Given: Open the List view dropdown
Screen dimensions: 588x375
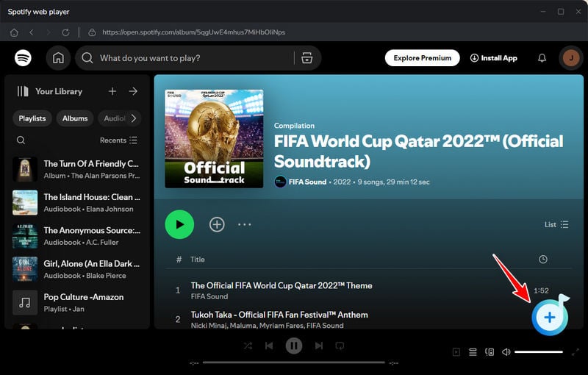Looking at the screenshot, I should (x=556, y=224).
